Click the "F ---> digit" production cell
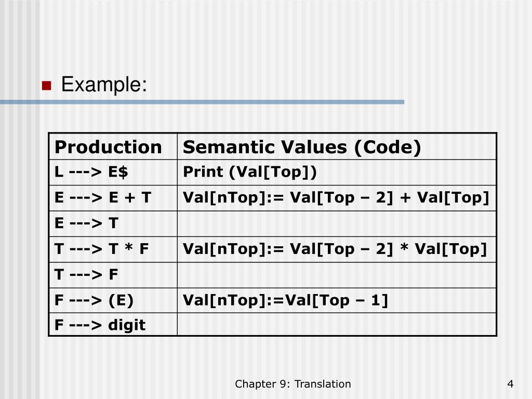Screen dimensions: 532x399 [x=100, y=325]
